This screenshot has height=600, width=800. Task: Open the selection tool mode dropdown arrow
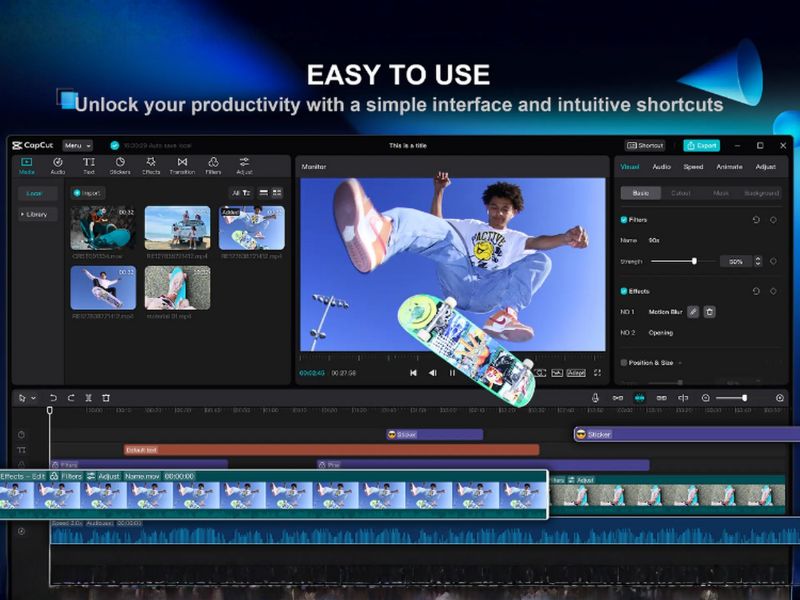tap(33, 398)
